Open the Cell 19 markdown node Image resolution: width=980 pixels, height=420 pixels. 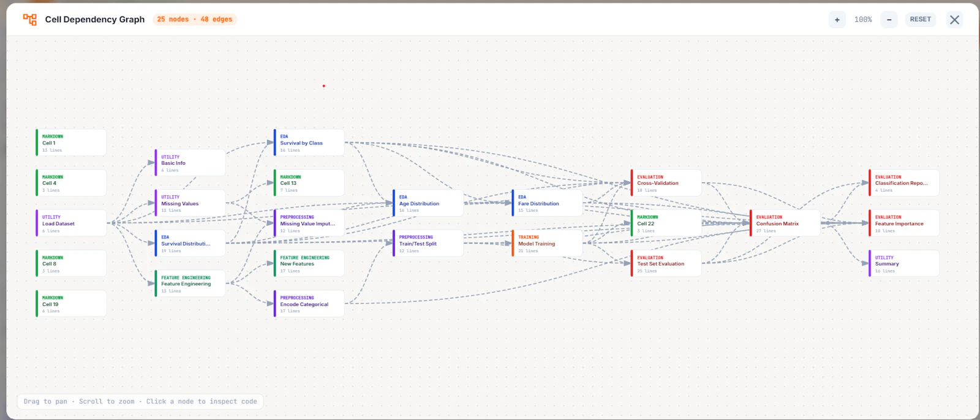pyautogui.click(x=71, y=304)
